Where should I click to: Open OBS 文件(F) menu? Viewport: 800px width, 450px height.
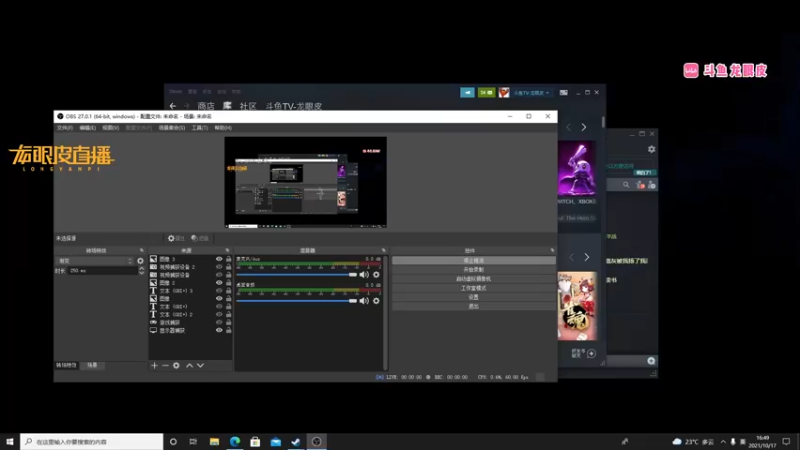pos(65,128)
